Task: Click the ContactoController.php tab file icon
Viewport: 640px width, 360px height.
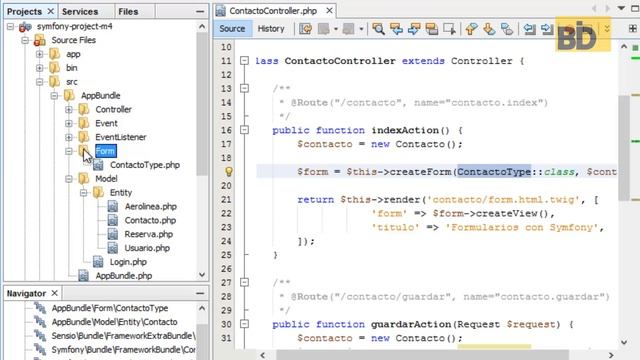Action: 220,11
